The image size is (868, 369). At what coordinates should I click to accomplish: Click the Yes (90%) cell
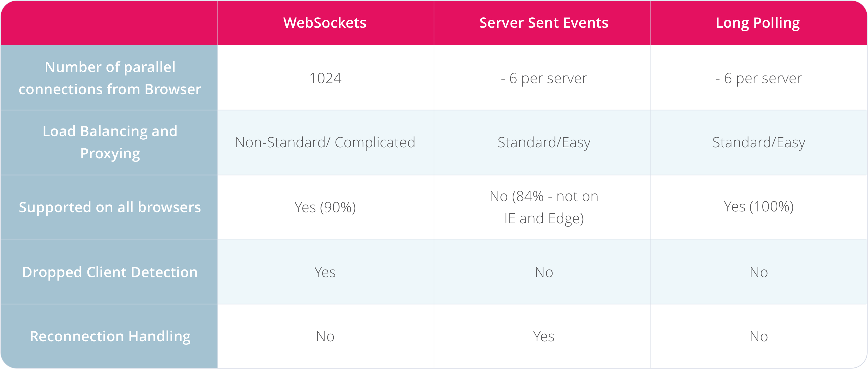325,207
